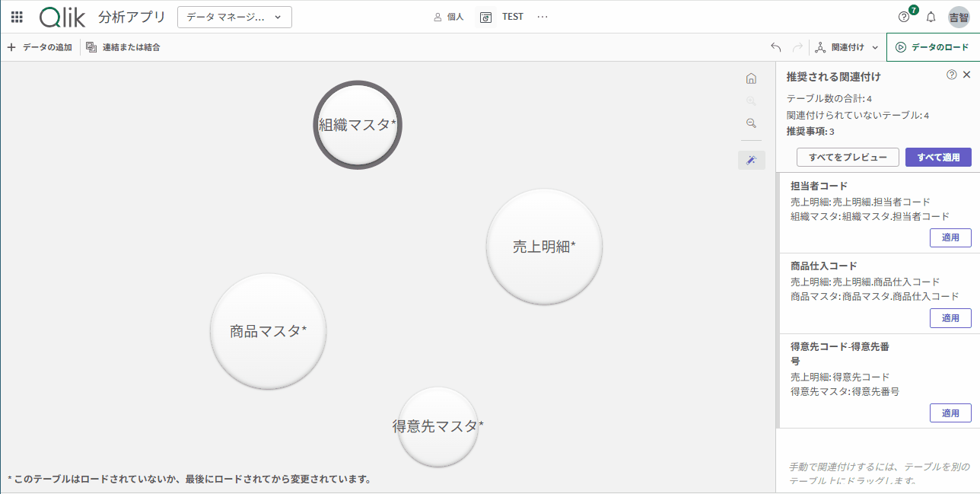Click the home view icon in canvas

[751, 78]
